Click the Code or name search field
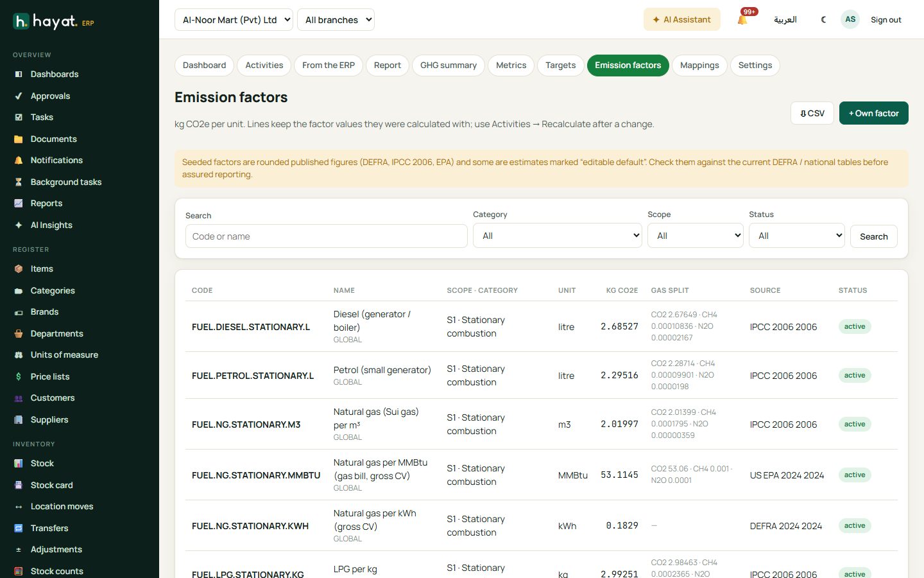 point(326,236)
